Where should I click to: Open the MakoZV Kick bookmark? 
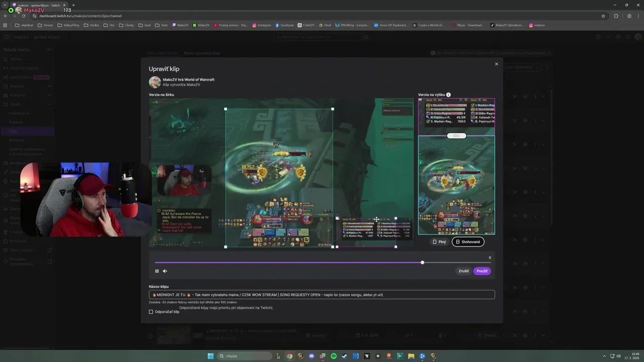(x=201, y=25)
